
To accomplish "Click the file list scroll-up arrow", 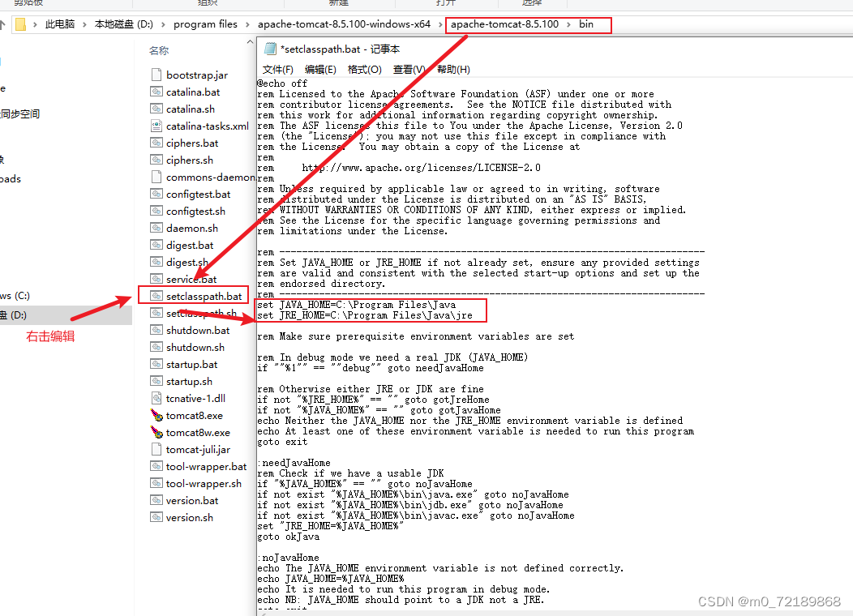I will pyautogui.click(x=251, y=41).
